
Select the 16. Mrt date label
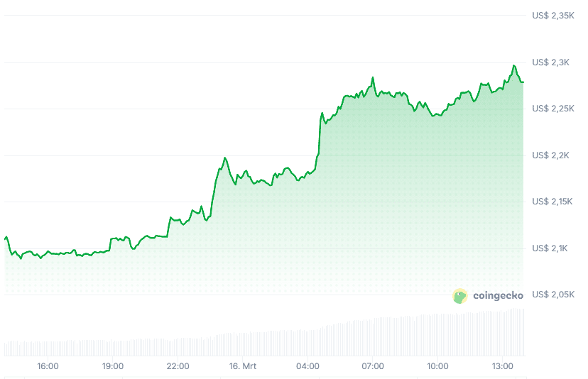[x=243, y=366]
